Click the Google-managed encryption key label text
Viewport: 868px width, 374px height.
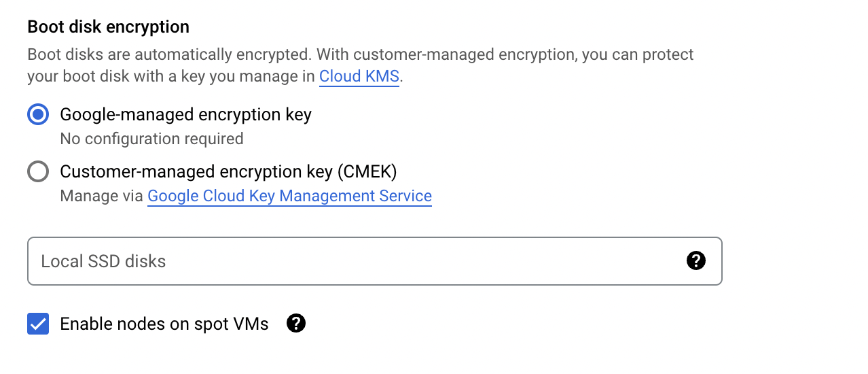(185, 114)
